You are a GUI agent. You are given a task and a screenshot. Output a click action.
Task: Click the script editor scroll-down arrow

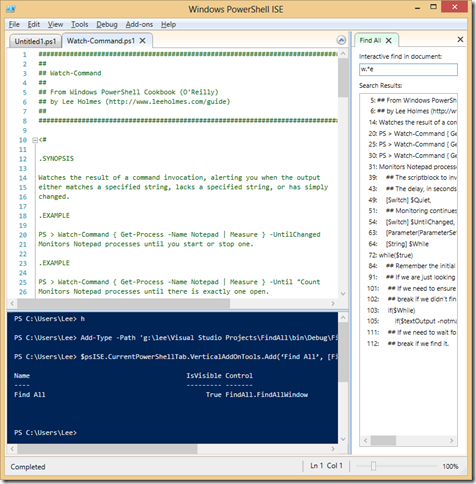click(x=343, y=294)
